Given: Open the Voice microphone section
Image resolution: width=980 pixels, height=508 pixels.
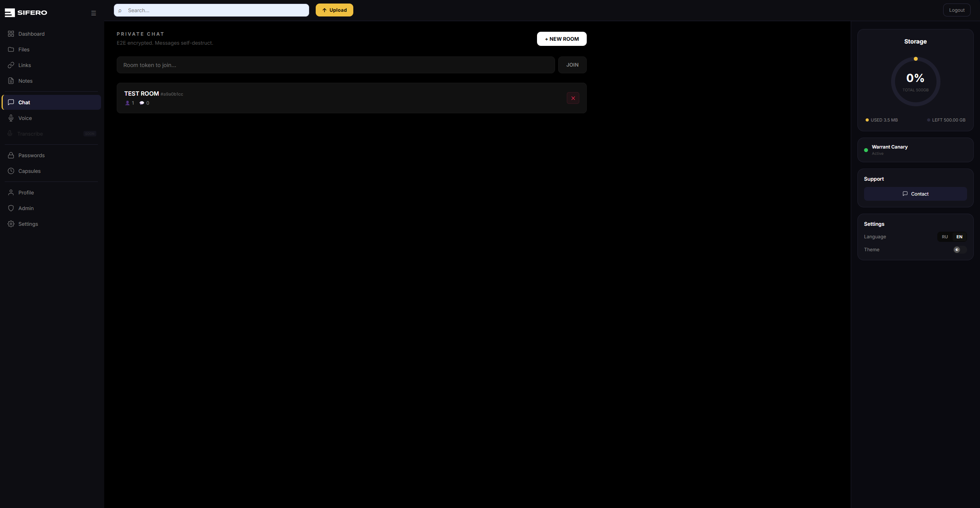Looking at the screenshot, I should tap(25, 118).
